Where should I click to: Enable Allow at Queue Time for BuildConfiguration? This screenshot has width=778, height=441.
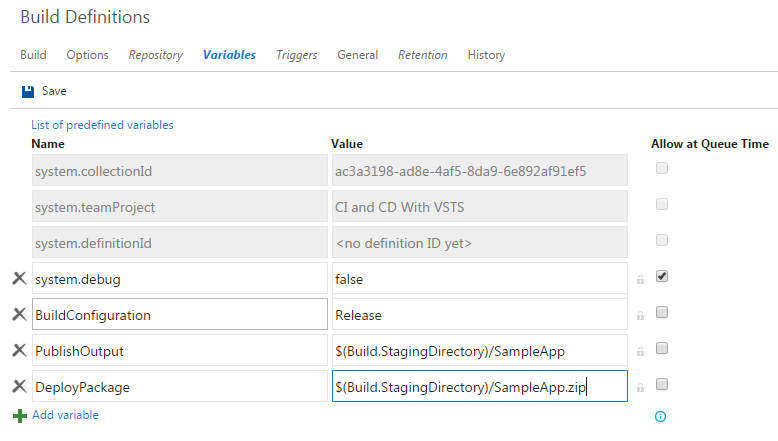click(661, 313)
